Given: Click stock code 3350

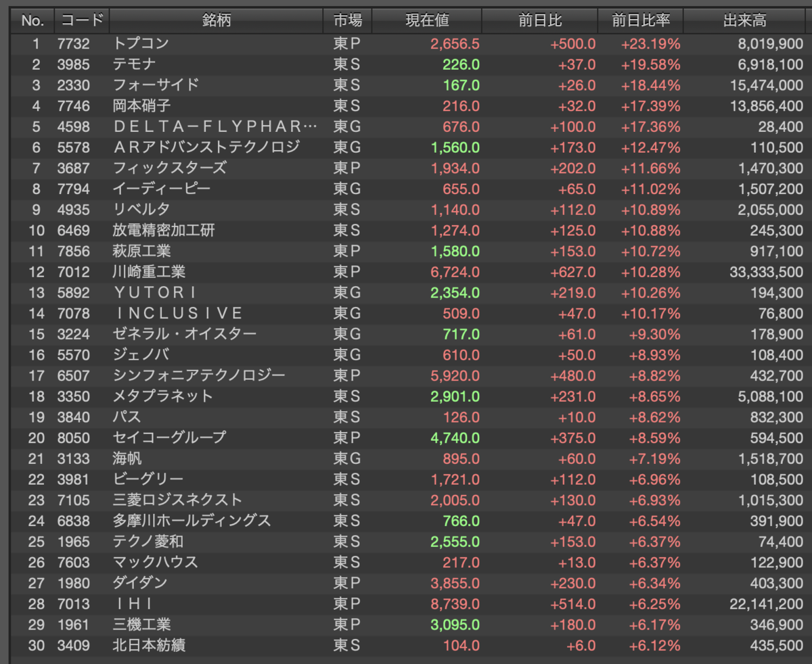Looking at the screenshot, I should point(72,397).
